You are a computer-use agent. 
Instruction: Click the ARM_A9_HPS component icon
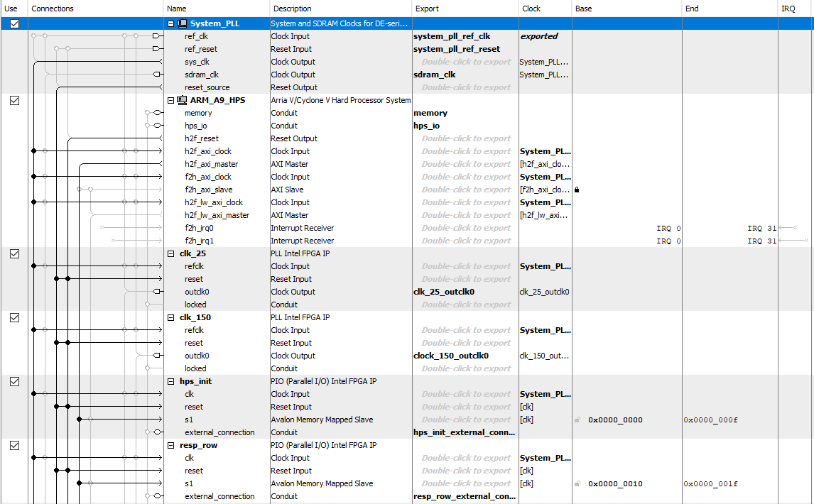pos(182,100)
